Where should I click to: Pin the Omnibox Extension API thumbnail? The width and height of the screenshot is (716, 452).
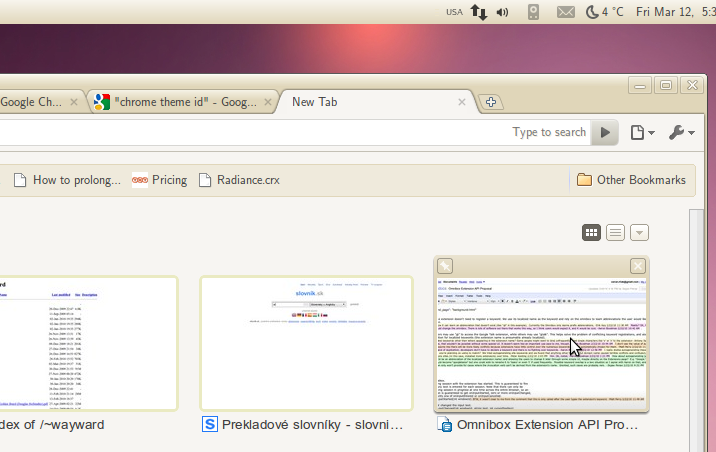[445, 266]
